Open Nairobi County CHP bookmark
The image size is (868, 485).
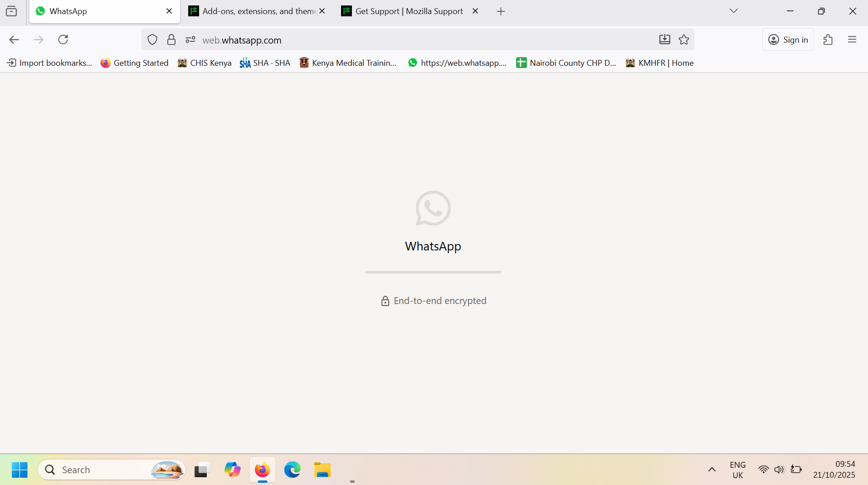pyautogui.click(x=566, y=63)
